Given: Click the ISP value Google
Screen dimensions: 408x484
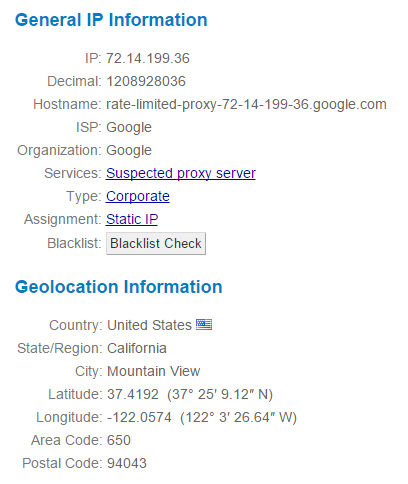Looking at the screenshot, I should coord(129,128).
